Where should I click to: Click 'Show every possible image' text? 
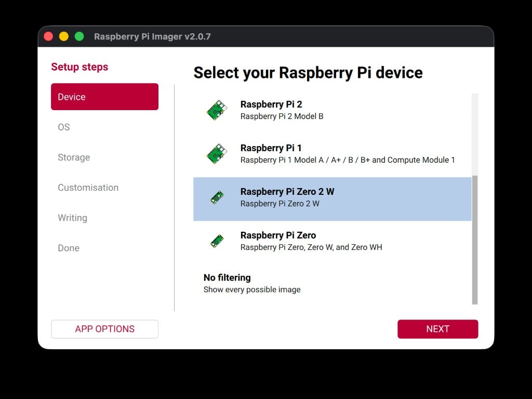pos(252,289)
